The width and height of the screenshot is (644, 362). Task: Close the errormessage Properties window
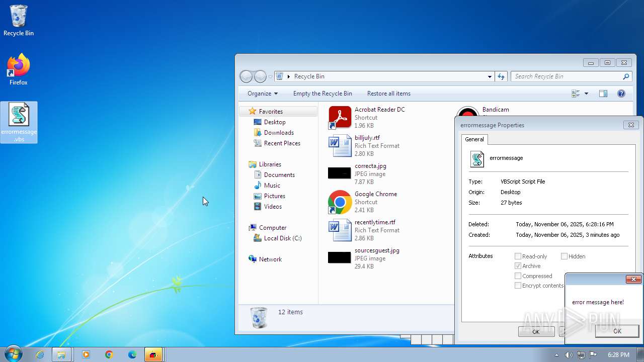tap(631, 125)
